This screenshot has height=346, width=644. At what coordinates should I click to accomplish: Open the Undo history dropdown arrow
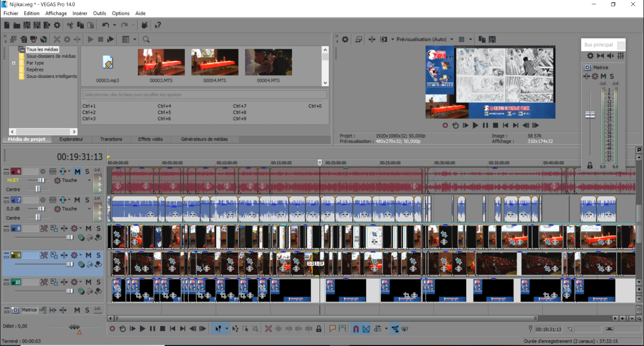tap(115, 25)
